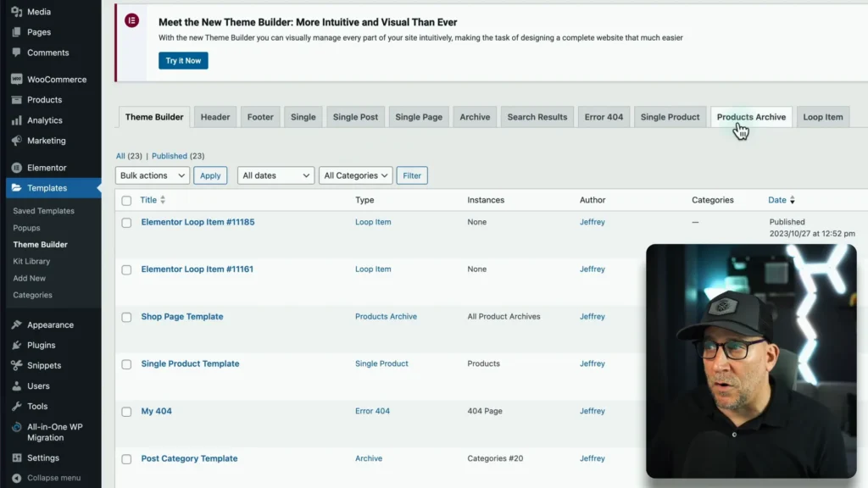Click the Marketing megaphone icon
Screen dimensions: 868x488
tap(17, 141)
